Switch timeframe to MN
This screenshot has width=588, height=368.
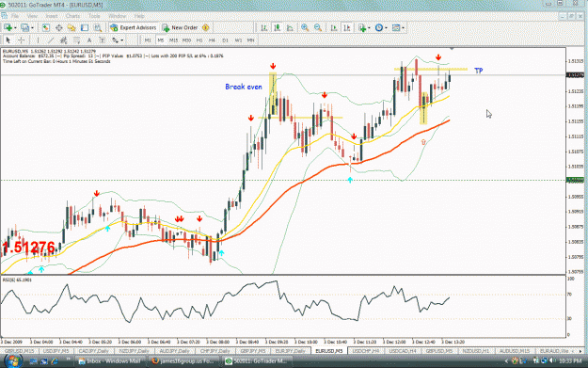[x=250, y=40]
